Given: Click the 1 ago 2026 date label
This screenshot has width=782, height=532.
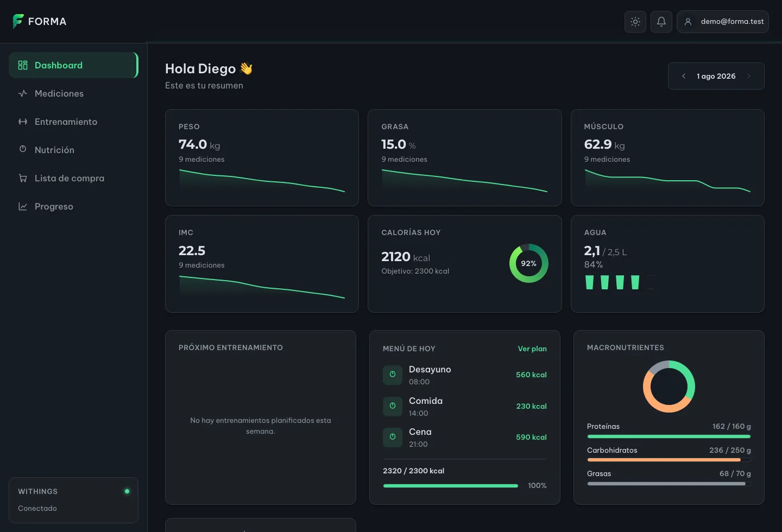Looking at the screenshot, I should [716, 76].
